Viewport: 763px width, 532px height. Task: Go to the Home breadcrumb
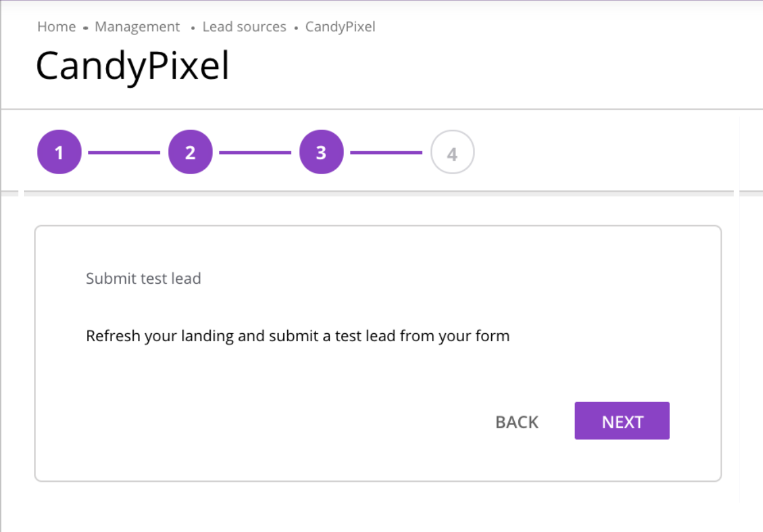[x=56, y=26]
